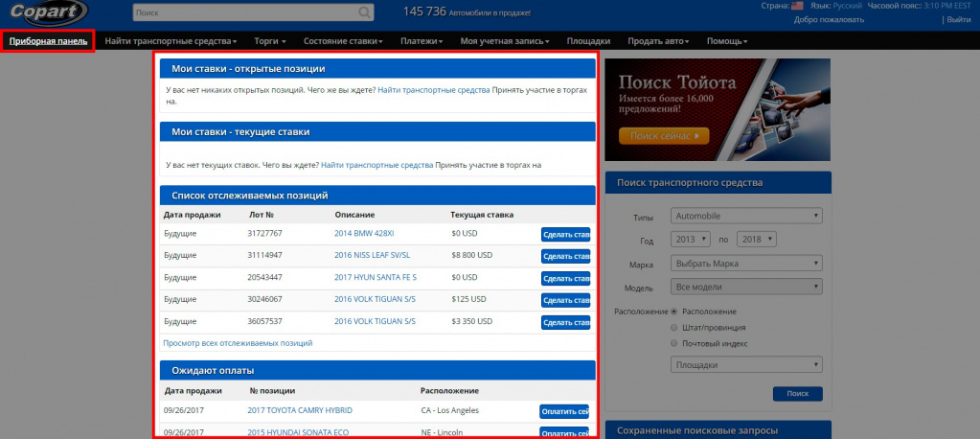Screen dimensions: 980x439
Task: Select the Почтовый индекс radio button
Action: tap(673, 343)
